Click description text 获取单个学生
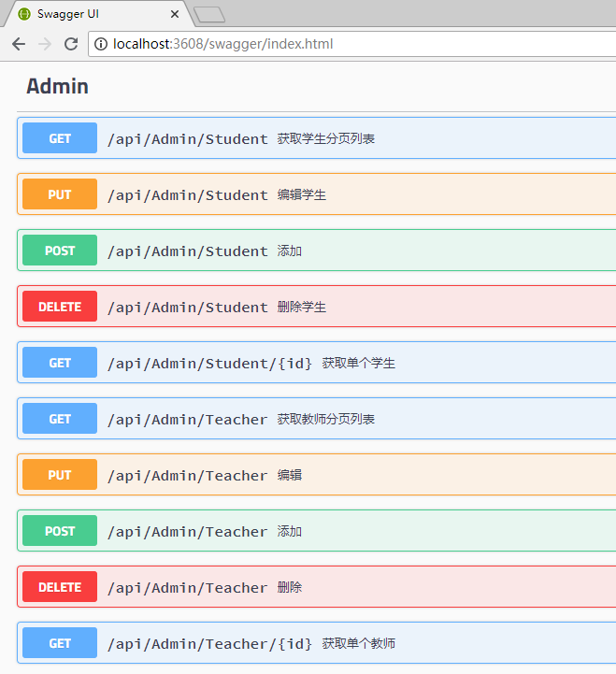The width and height of the screenshot is (616, 674). tap(359, 363)
